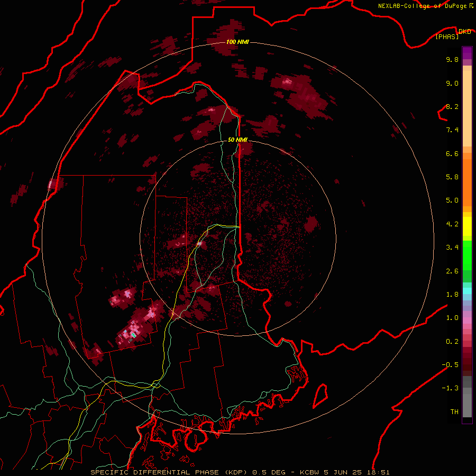Screen dimensions: 476x476
Task: Click the 5.8 scale value
Action: (x=452, y=177)
